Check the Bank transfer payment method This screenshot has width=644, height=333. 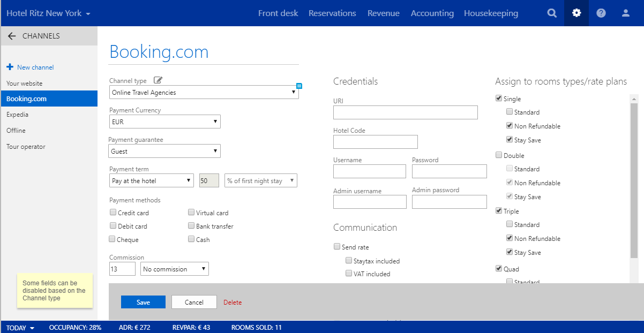tap(191, 226)
